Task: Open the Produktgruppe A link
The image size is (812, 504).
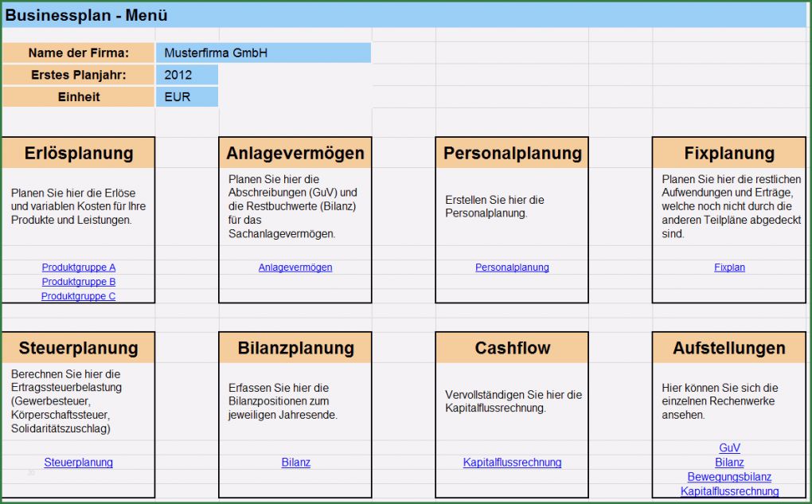Action: click(78, 267)
